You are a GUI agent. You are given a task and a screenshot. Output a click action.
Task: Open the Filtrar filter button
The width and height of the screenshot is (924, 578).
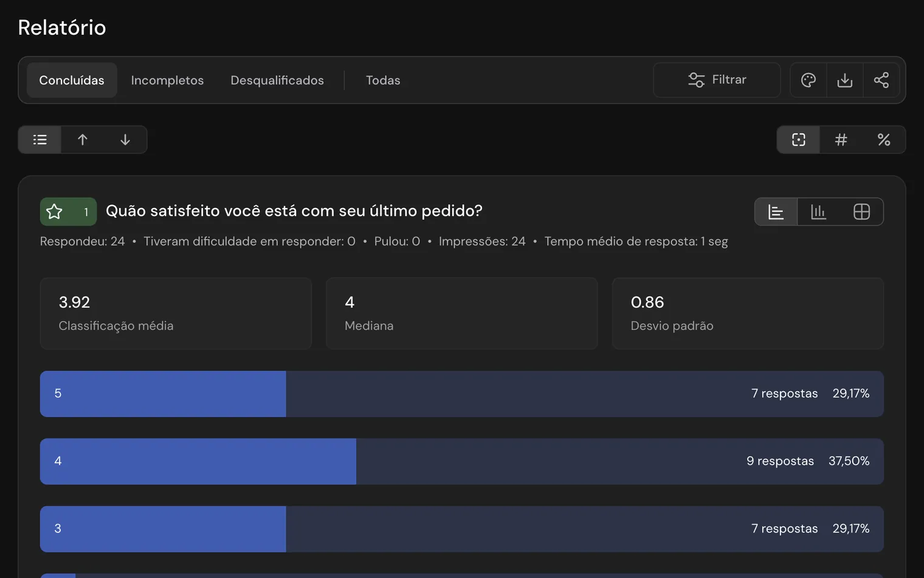pyautogui.click(x=717, y=80)
